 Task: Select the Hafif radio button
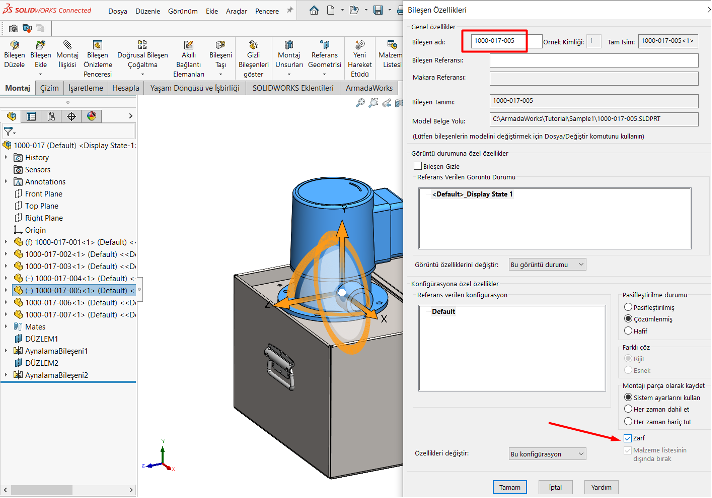[628, 330]
